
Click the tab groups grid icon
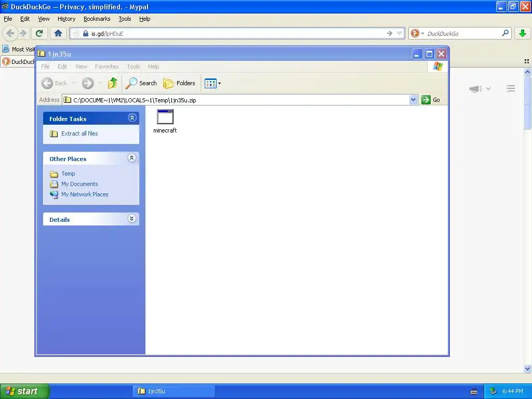tap(527, 61)
